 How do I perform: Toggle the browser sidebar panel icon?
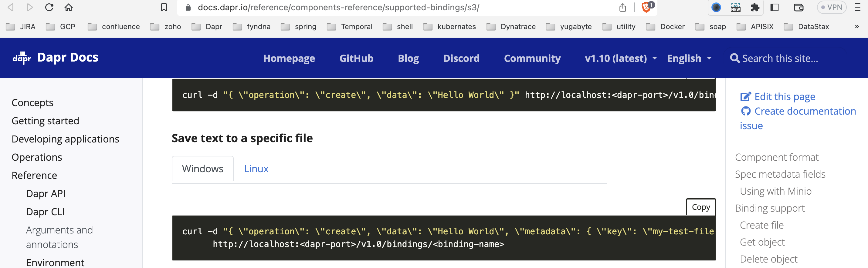(x=774, y=7)
